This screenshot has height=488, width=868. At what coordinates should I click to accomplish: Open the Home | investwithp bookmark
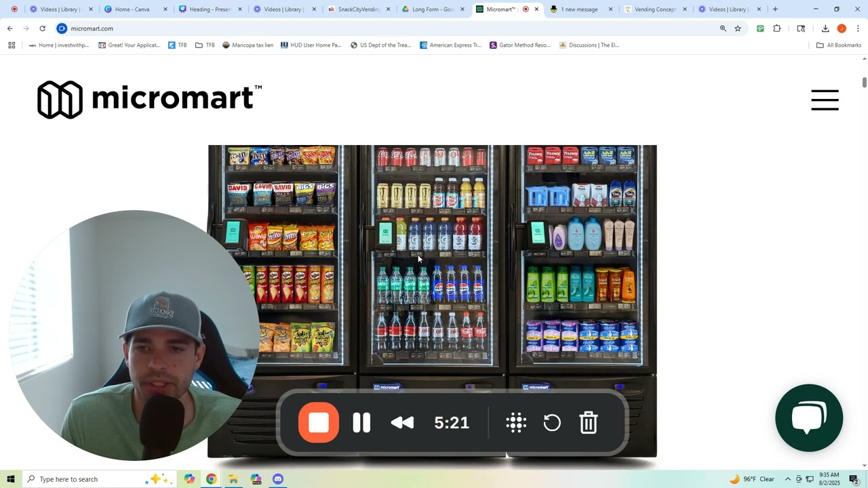click(x=59, y=45)
